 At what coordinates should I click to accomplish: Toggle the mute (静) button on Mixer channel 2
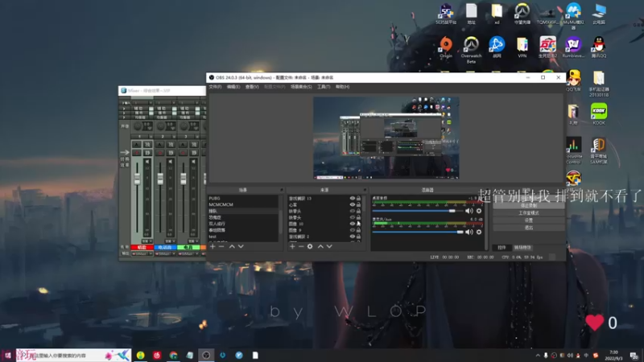tap(171, 153)
